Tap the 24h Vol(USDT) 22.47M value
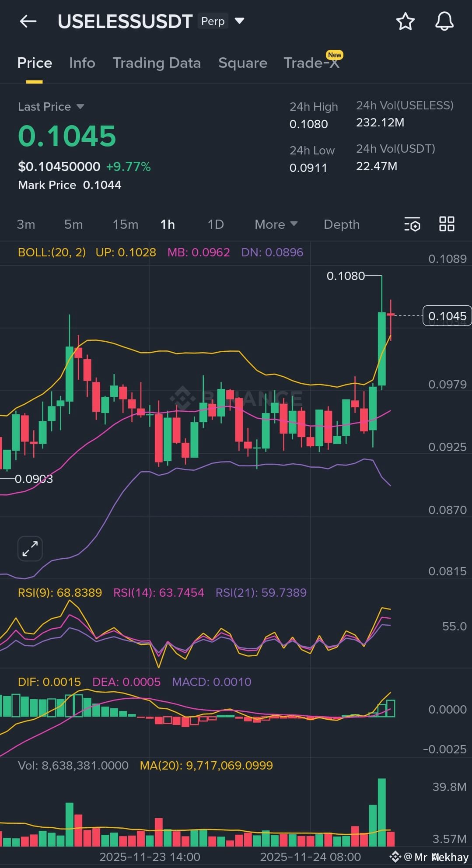Screen dimensions: 472x868 pyautogui.click(x=377, y=166)
